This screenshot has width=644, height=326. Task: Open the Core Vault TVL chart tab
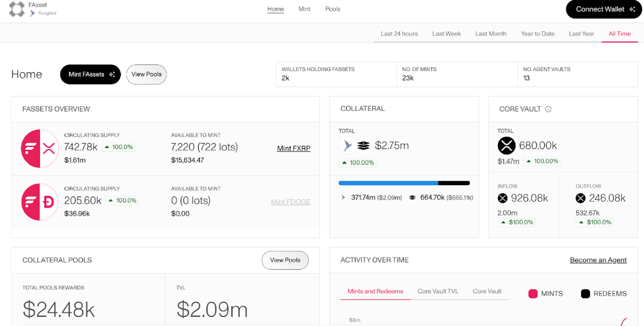click(x=438, y=291)
